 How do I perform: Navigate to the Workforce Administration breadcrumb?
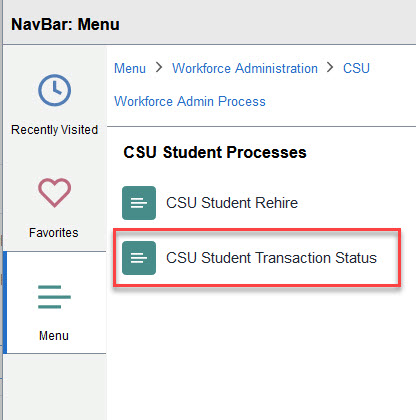tap(245, 68)
